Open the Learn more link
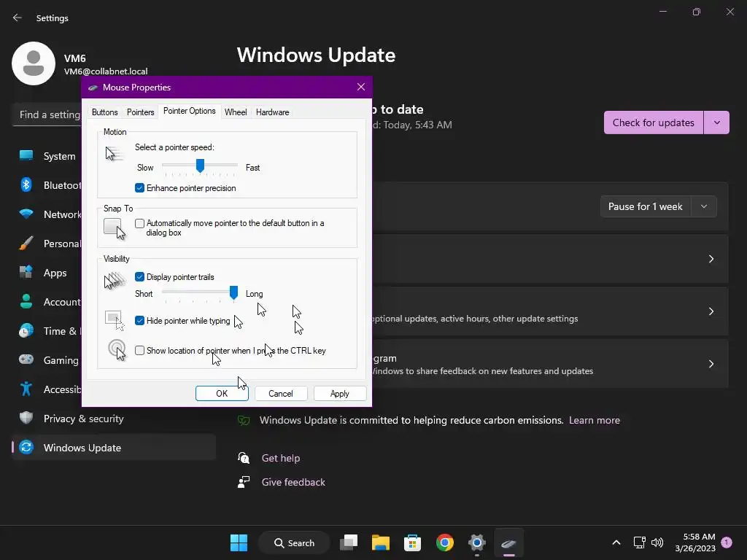The height and width of the screenshot is (560, 747). click(594, 420)
